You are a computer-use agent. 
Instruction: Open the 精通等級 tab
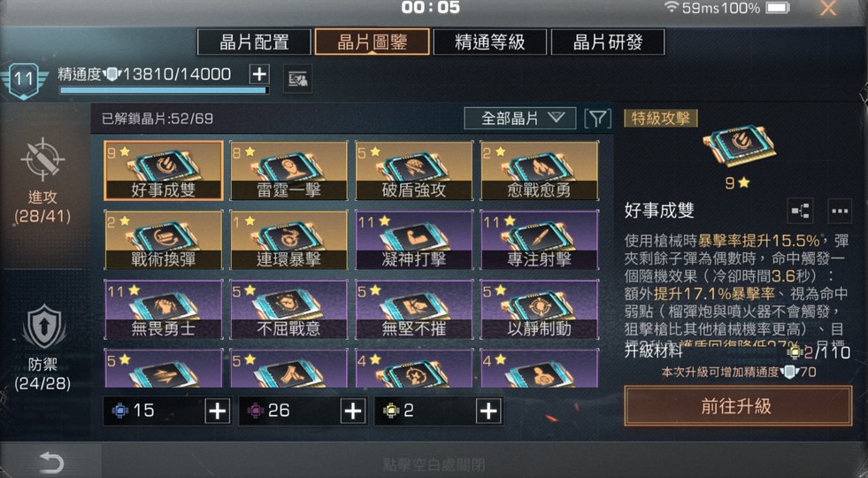click(490, 42)
